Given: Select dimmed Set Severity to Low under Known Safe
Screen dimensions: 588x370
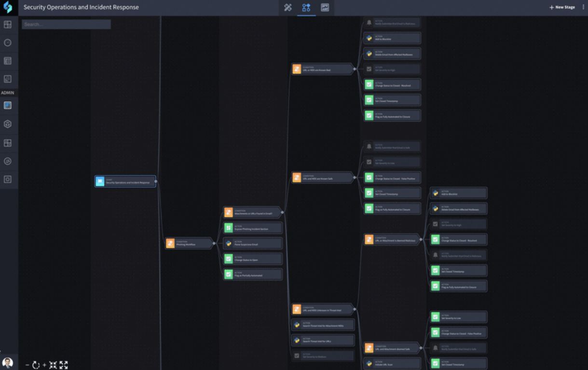Looking at the screenshot, I should tap(392, 162).
